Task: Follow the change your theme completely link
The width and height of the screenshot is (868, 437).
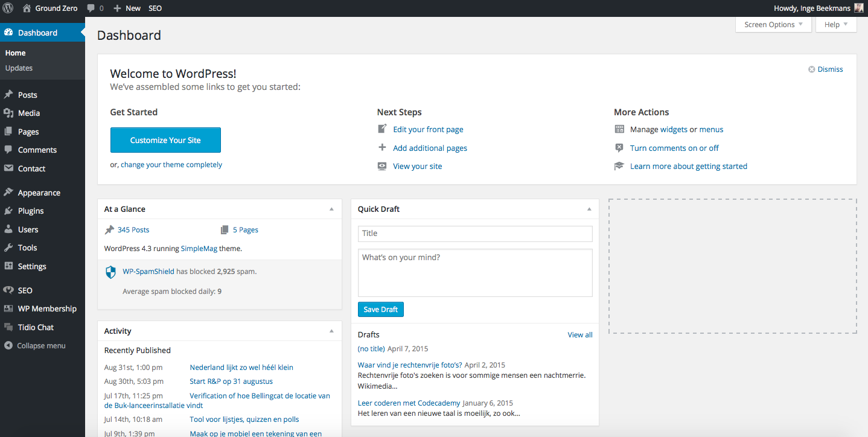Action: [171, 165]
